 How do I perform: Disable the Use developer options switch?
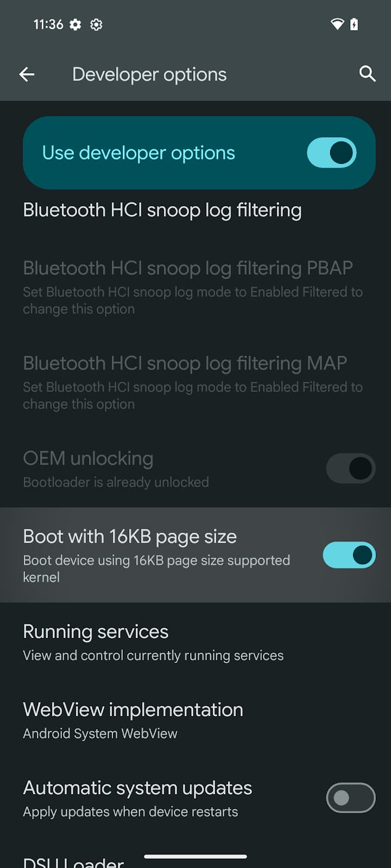[x=331, y=152]
